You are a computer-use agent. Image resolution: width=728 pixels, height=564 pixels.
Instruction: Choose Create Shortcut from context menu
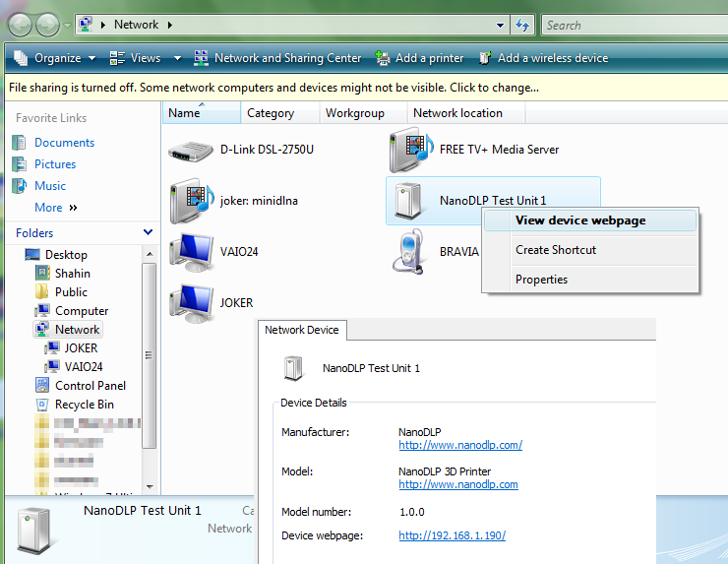click(x=590, y=250)
